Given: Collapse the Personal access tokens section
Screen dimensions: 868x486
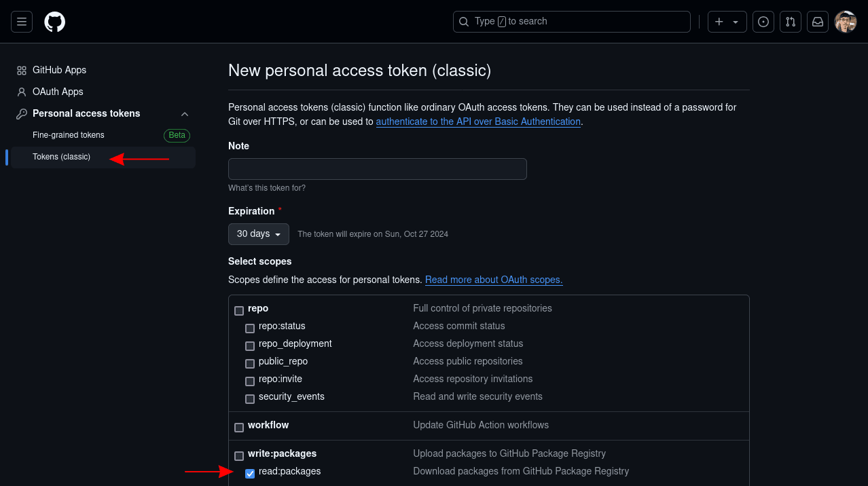Looking at the screenshot, I should click(185, 114).
